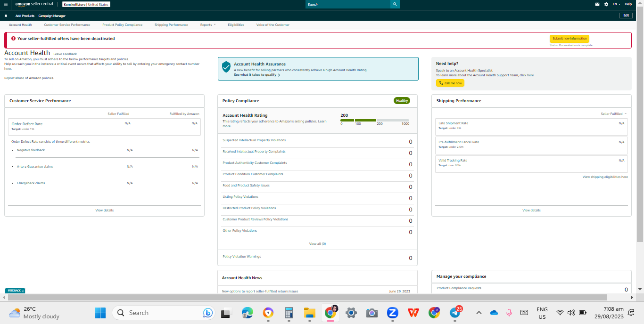Open the settings gear in Seller Central header
The height and width of the screenshot is (324, 644).
pyautogui.click(x=606, y=4)
